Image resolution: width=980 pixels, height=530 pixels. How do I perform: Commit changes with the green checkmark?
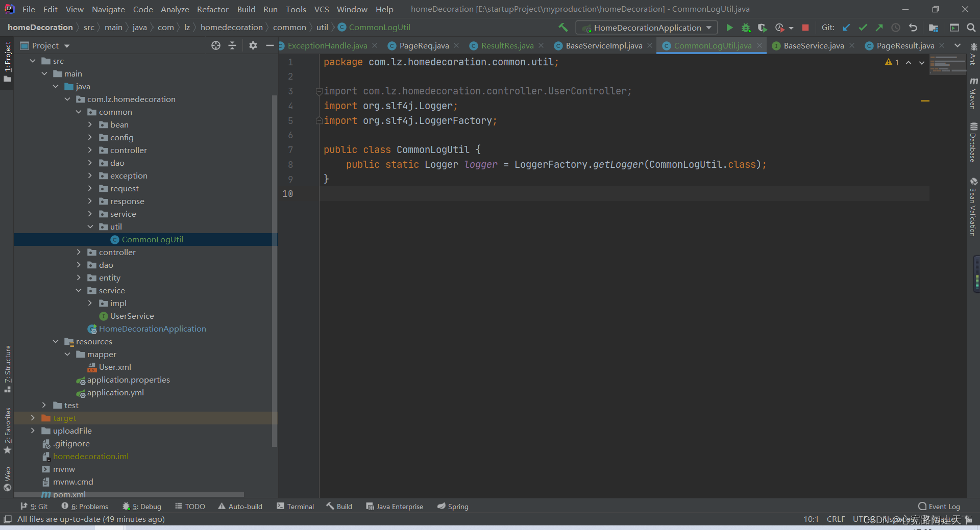(x=863, y=28)
